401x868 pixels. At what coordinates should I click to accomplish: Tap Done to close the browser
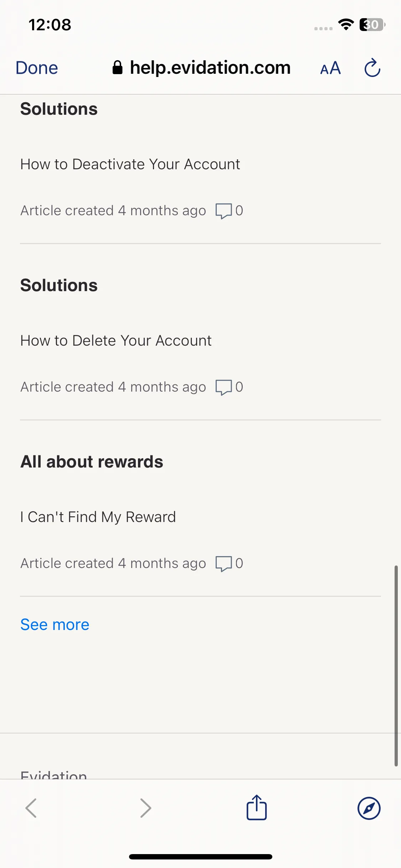coord(37,68)
